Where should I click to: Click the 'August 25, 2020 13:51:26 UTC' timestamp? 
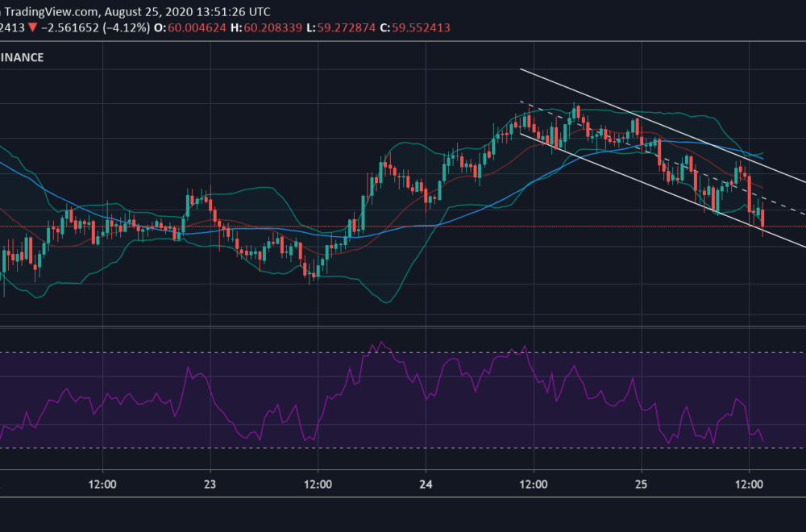click(188, 11)
